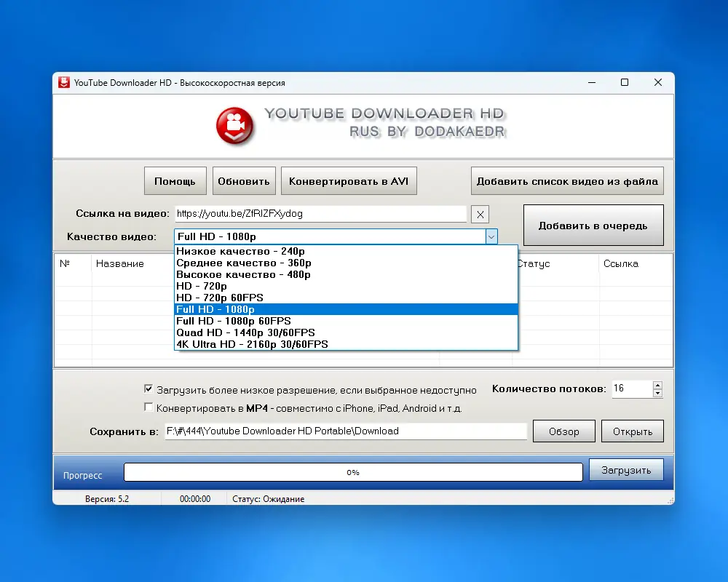Screen dimensions: 728x582
Task: Click the Сохранить в path field
Action: (346, 431)
